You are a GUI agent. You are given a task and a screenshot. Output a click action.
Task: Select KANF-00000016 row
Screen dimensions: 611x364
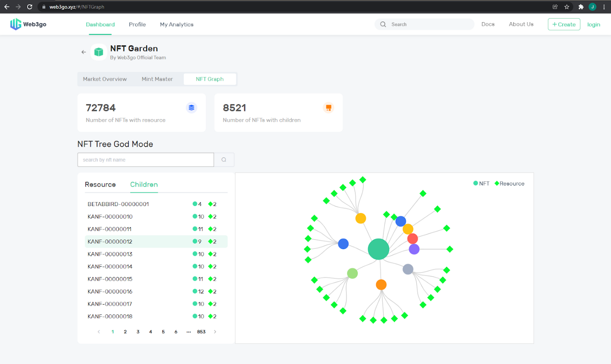tap(156, 292)
